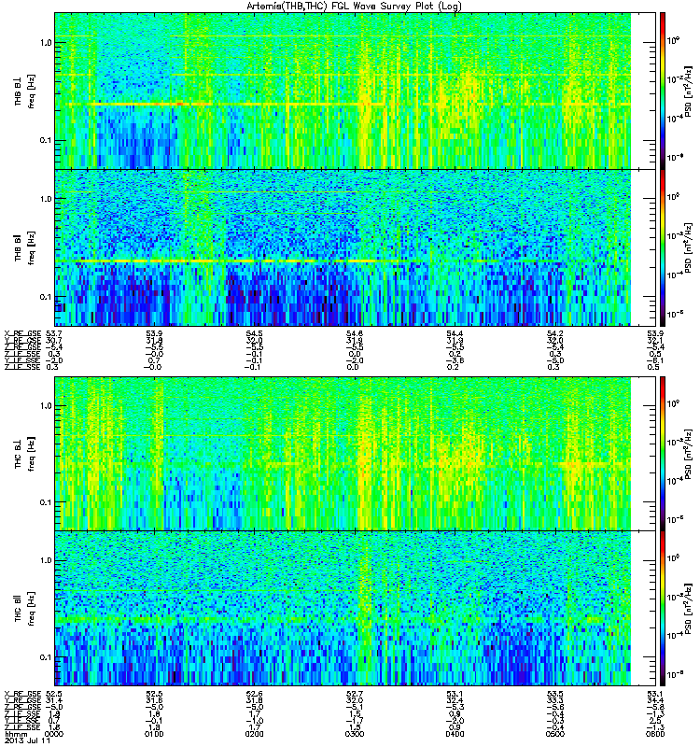Click the '0300' time axis label
The image size is (700, 747).
(355, 734)
